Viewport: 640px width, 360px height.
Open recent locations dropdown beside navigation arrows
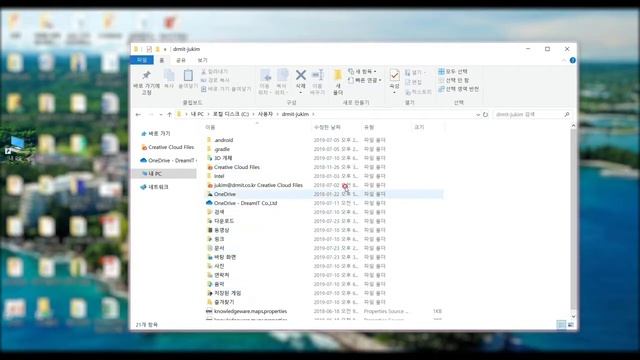[161, 114]
